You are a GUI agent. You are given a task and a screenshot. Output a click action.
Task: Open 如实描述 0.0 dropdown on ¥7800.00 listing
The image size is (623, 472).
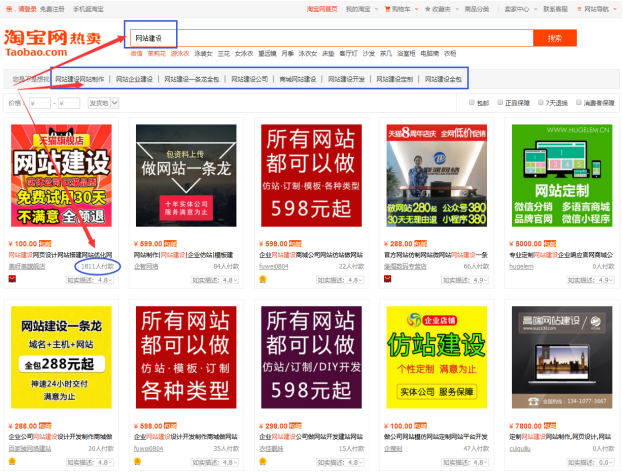[590, 462]
